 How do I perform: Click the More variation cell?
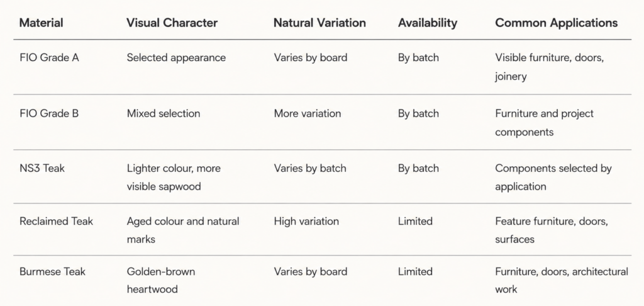pos(307,113)
